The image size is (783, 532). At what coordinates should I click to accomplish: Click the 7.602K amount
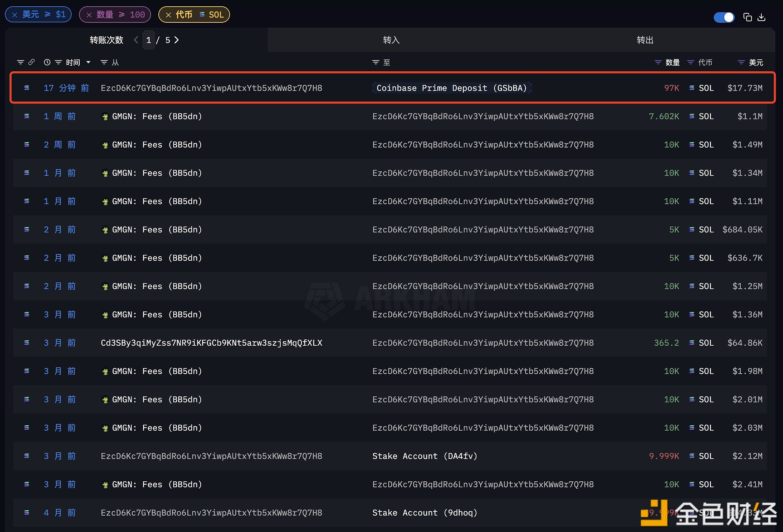coord(664,116)
